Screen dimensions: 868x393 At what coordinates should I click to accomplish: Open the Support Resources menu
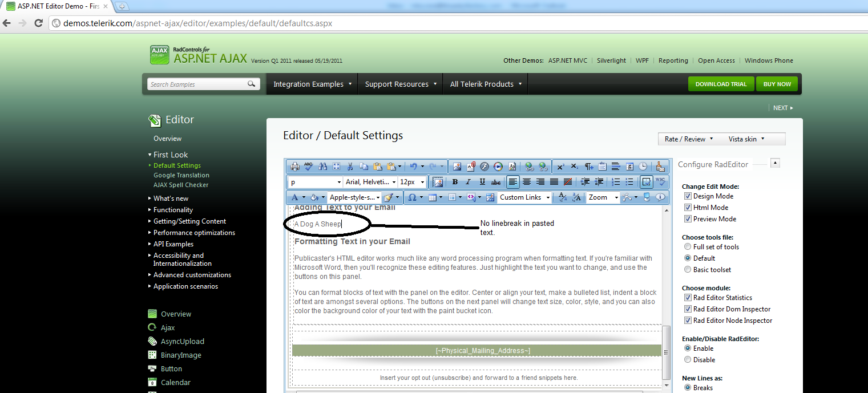click(401, 84)
